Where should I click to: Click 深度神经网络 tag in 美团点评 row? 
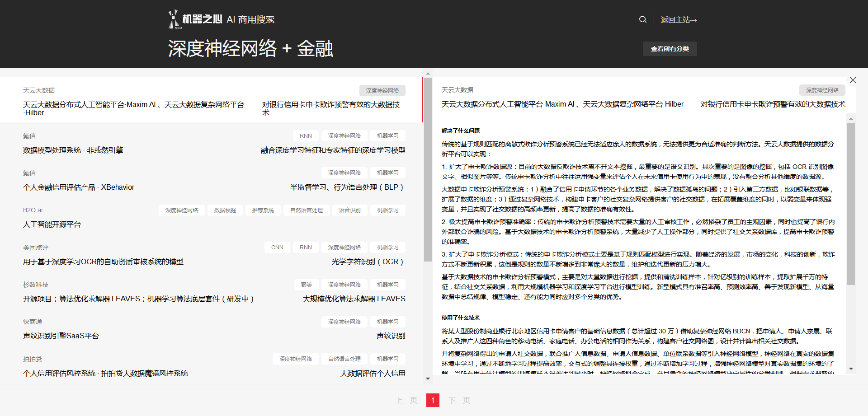(x=344, y=247)
